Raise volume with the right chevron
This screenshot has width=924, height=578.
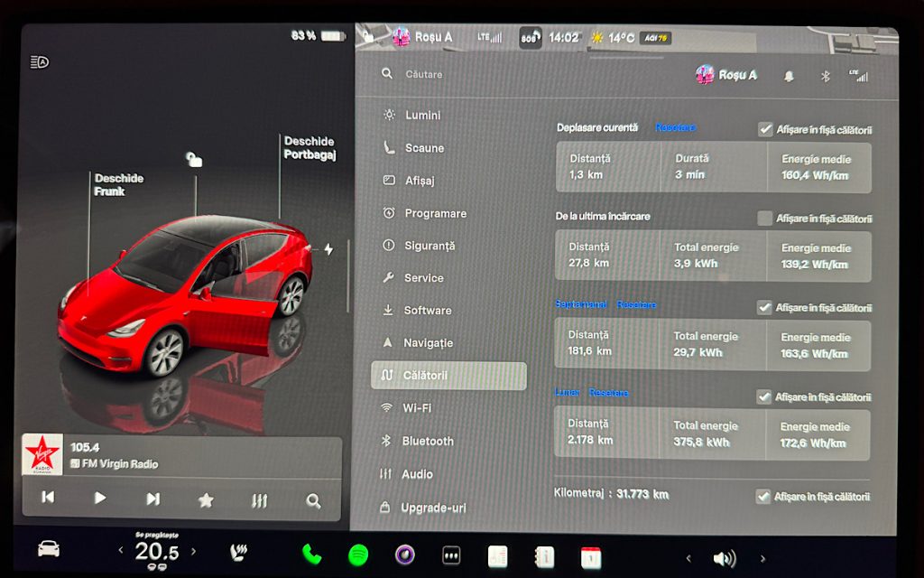[762, 558]
